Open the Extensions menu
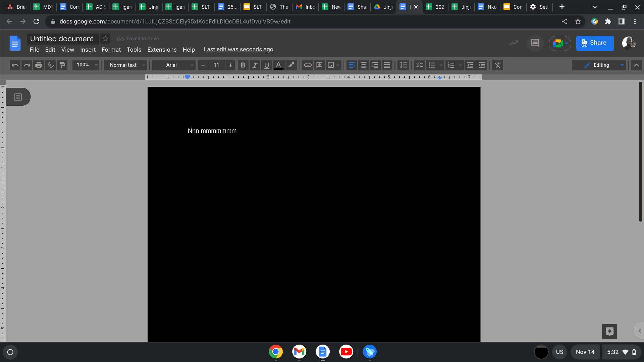 162,50
